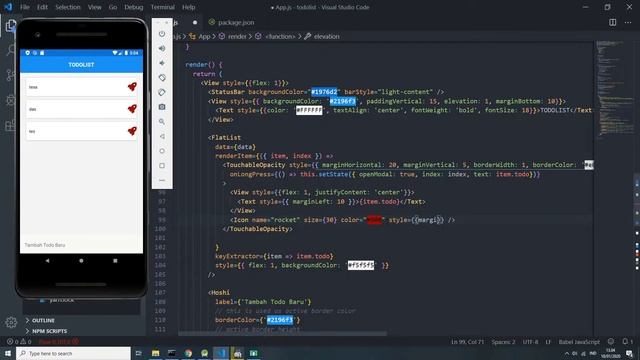Open the Selection menu

coord(68,7)
